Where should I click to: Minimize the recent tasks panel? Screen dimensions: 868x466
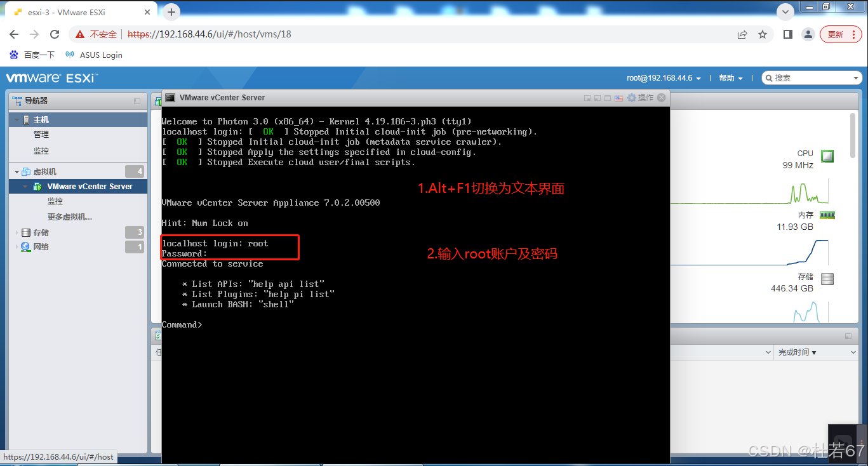(848, 336)
